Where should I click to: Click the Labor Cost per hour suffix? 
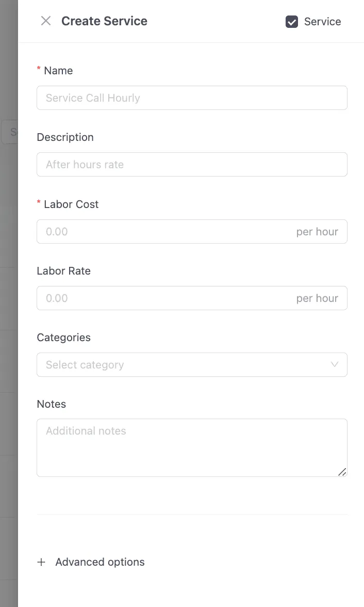point(317,232)
